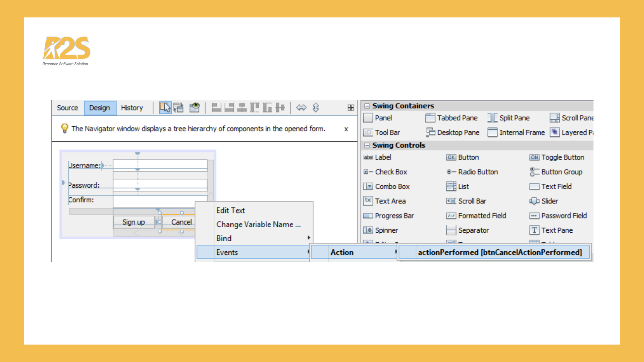Click the vertical resizability arrow icon
644x362 pixels.
316,108
